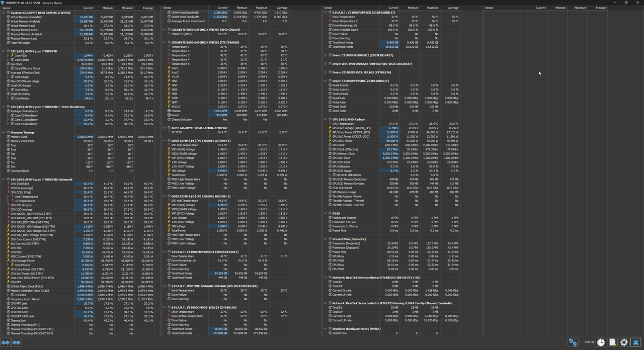Click the fan icon beside Chassis row
The height and width of the screenshot is (350, 644).
(169, 111)
